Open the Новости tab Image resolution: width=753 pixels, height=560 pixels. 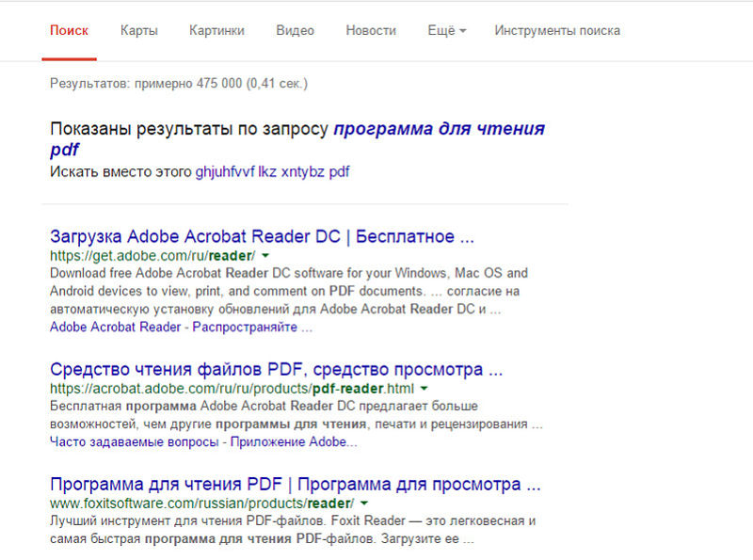pos(371,31)
